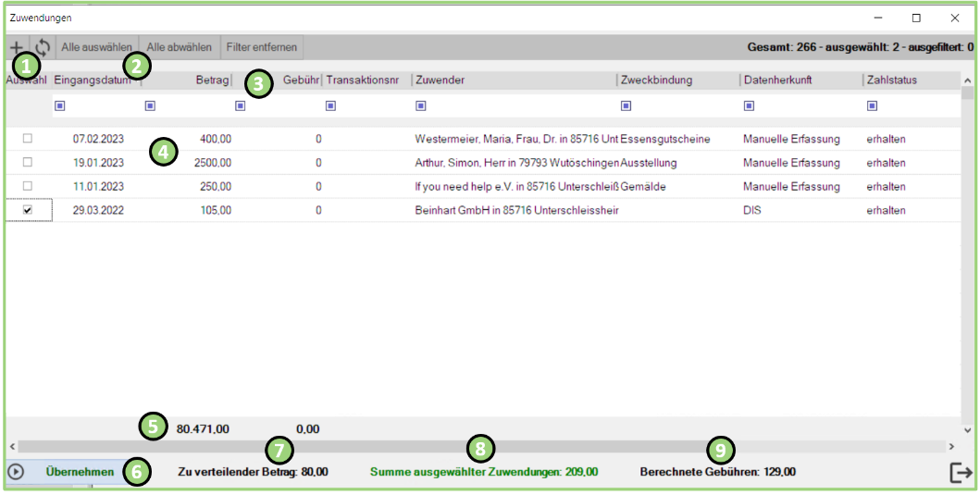This screenshot has width=980, height=495.
Task: Click the plus icon to add entry
Action: coord(16,46)
